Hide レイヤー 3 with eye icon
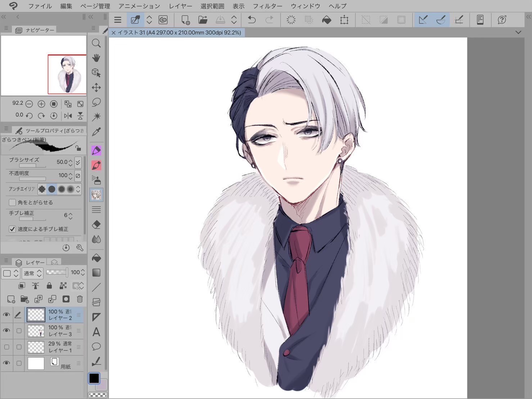Screen dimensions: 532x399 6,331
